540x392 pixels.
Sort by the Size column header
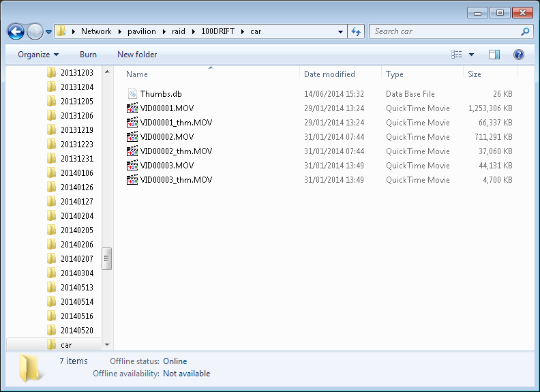click(475, 74)
